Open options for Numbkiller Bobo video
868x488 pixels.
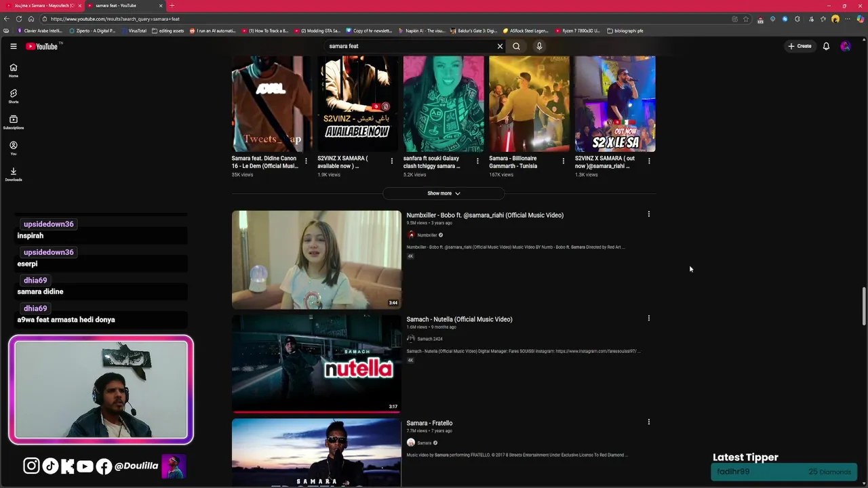pyautogui.click(x=648, y=214)
